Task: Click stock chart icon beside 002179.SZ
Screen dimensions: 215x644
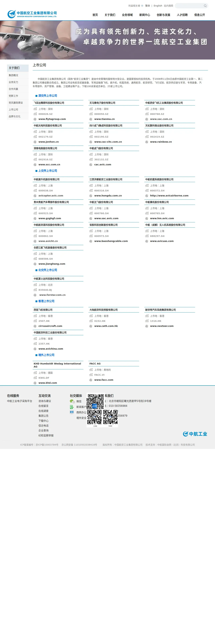Action: click(x=35, y=137)
